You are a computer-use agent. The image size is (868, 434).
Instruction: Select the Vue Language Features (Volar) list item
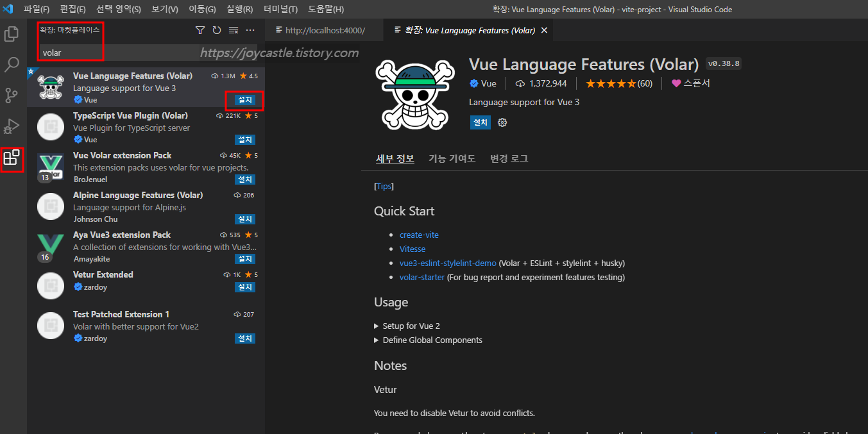tap(146, 87)
